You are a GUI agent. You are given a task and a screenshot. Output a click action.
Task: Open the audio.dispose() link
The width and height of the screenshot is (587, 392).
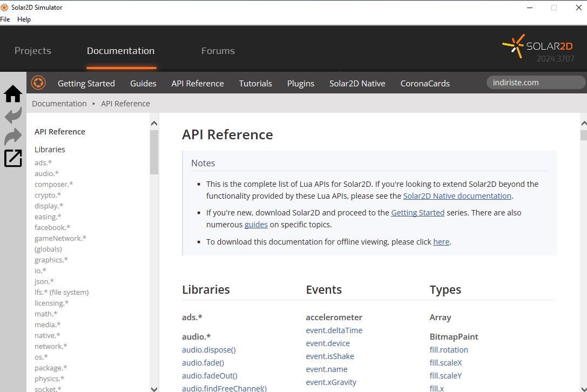(209, 350)
